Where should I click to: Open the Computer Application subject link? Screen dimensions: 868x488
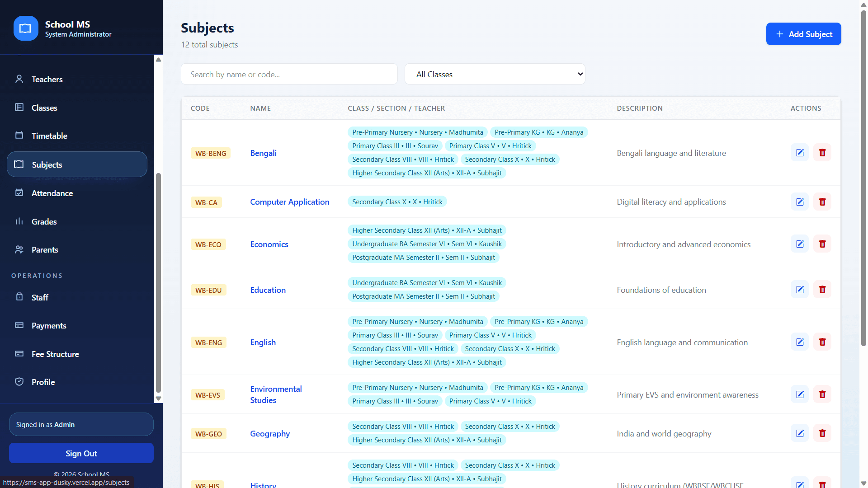(x=289, y=202)
